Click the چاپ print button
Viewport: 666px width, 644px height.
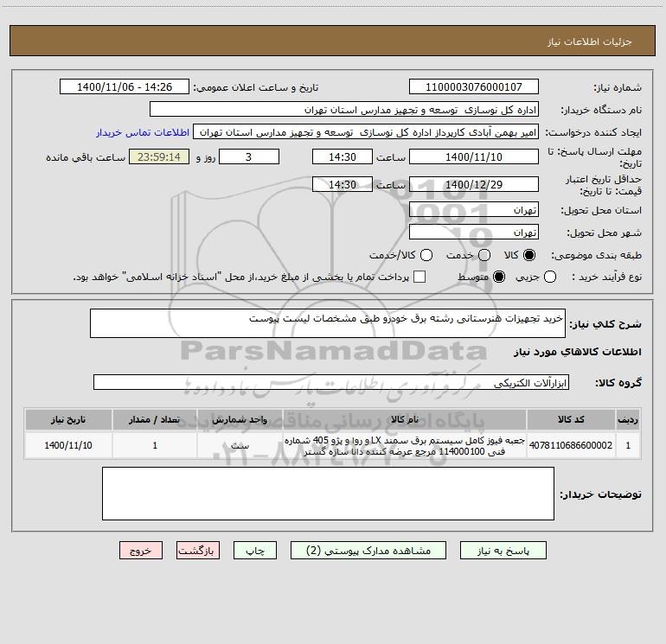coord(255,550)
